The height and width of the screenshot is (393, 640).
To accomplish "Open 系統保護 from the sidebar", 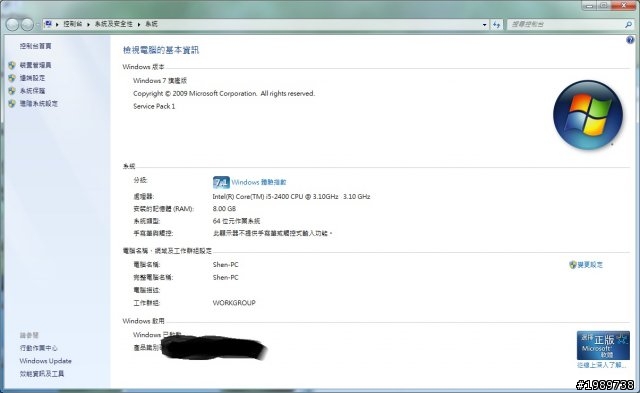I will [x=33, y=91].
